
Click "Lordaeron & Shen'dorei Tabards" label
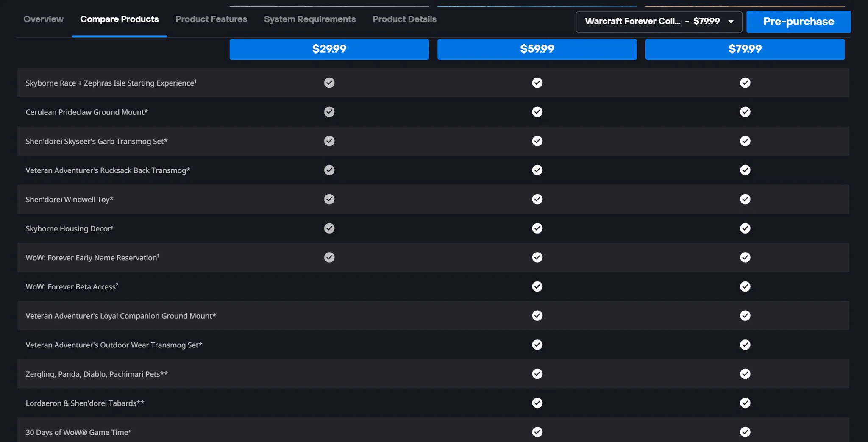tap(85, 403)
